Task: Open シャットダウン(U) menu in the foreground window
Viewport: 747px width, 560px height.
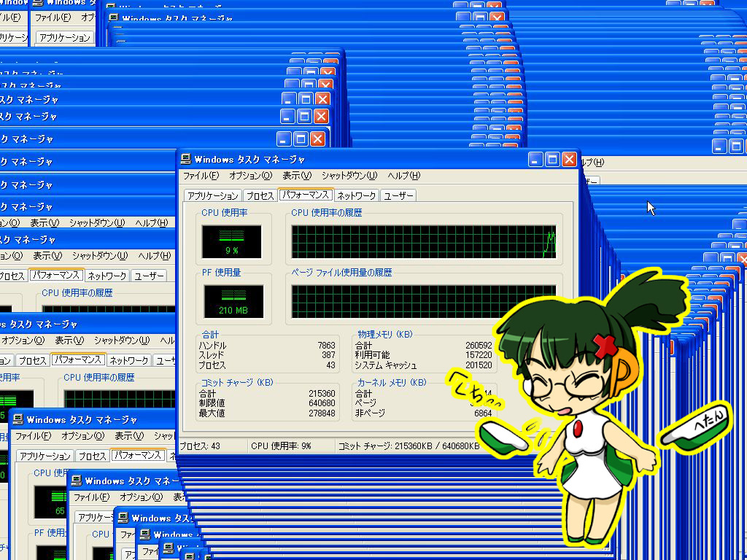Action: tap(349, 176)
